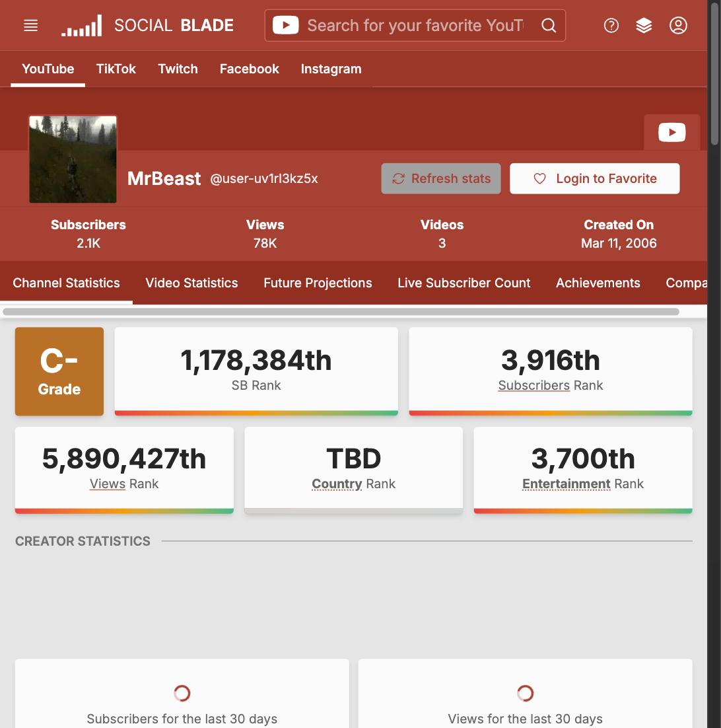Click the Videos 3 stat

point(442,234)
